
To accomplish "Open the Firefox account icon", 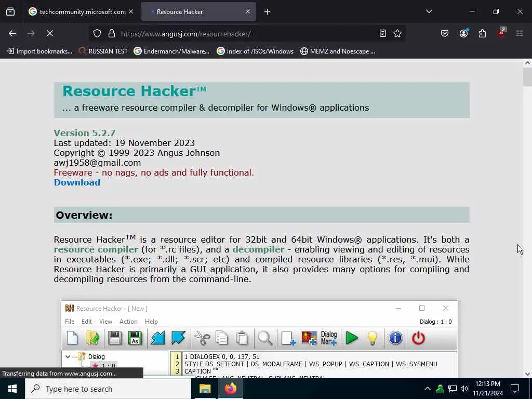I will (463, 34).
